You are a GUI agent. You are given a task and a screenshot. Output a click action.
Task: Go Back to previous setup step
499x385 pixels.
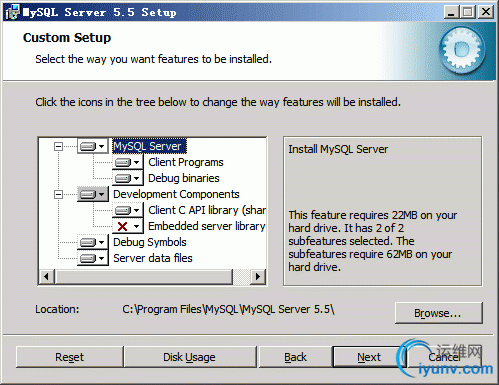[295, 357]
